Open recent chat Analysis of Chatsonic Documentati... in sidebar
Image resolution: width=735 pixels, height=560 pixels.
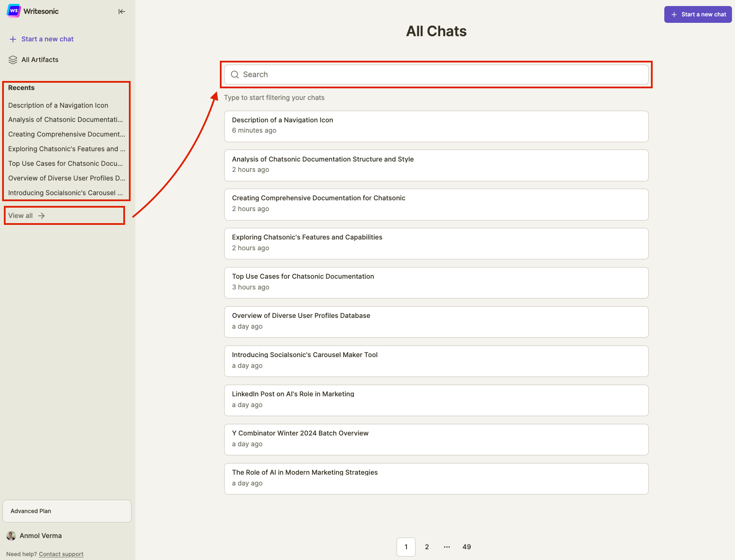coord(66,120)
